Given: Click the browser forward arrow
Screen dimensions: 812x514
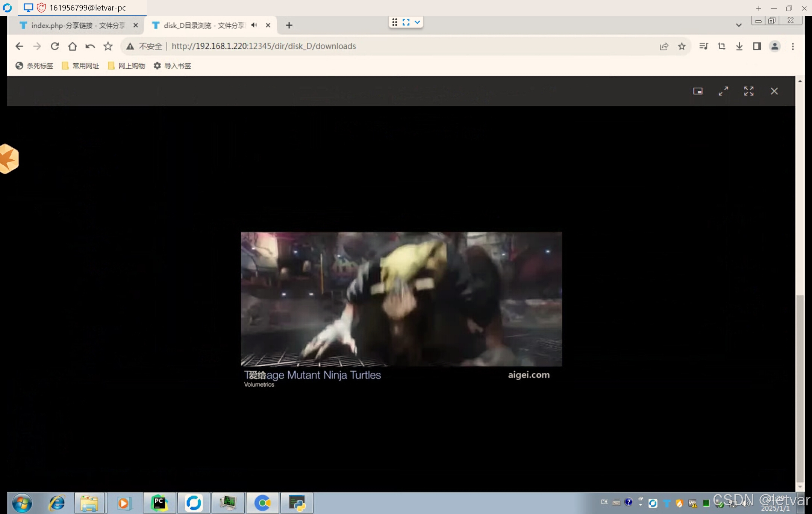Looking at the screenshot, I should coord(37,46).
